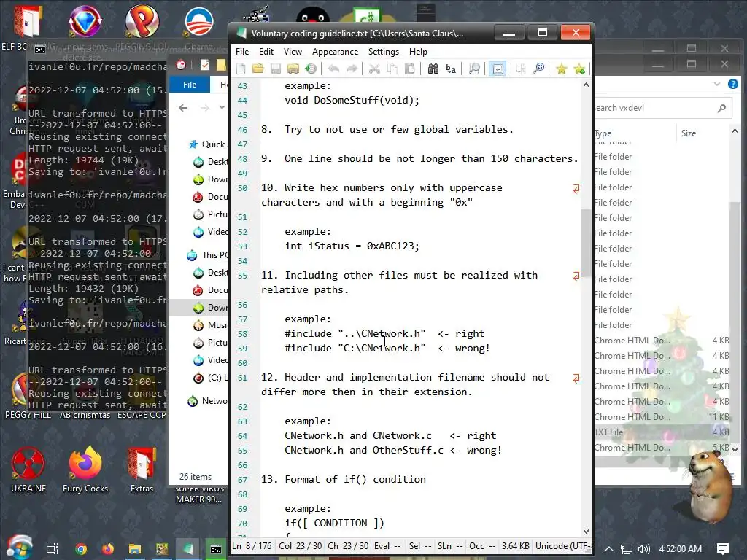Select the TXT File row in list
The height and width of the screenshot is (560, 747).
[662, 432]
